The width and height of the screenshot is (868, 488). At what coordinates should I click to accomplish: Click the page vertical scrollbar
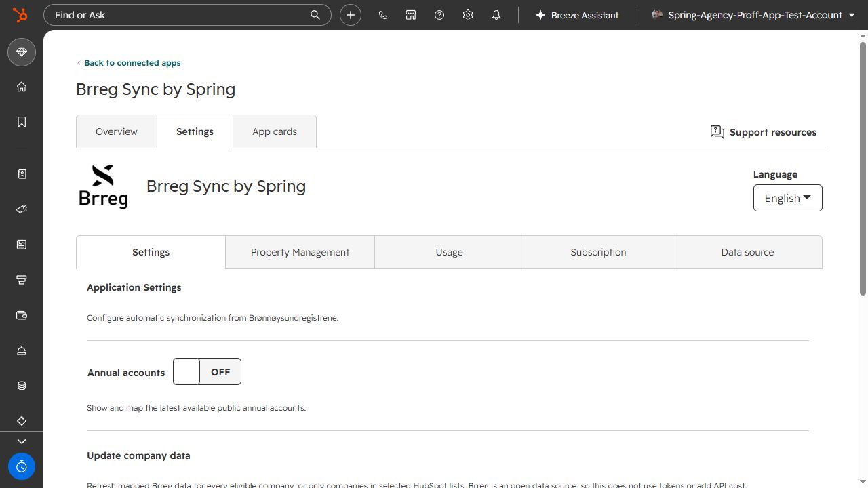[x=863, y=168]
